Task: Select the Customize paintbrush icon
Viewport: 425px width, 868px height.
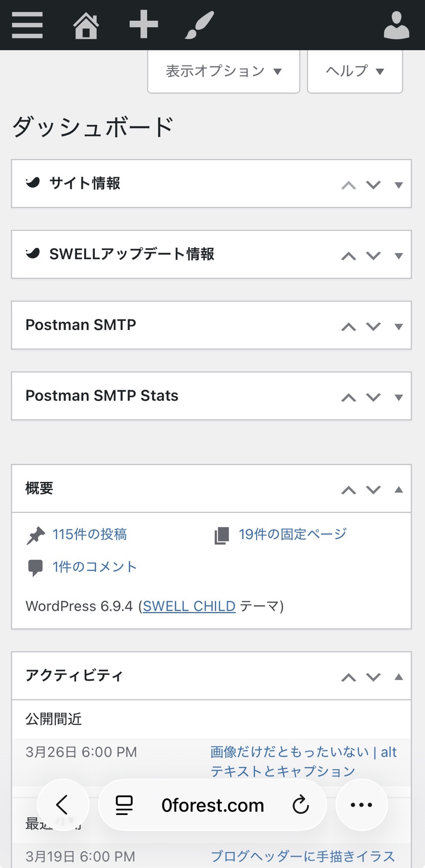Action: click(x=200, y=25)
